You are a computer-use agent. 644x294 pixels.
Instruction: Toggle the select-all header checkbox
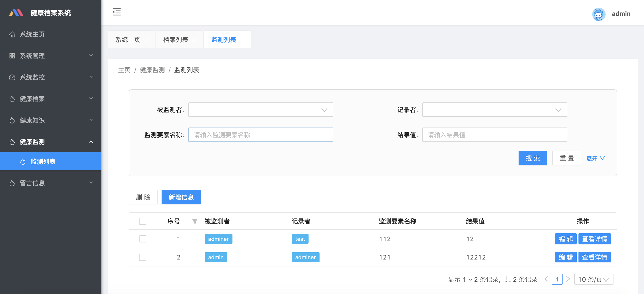point(142,221)
